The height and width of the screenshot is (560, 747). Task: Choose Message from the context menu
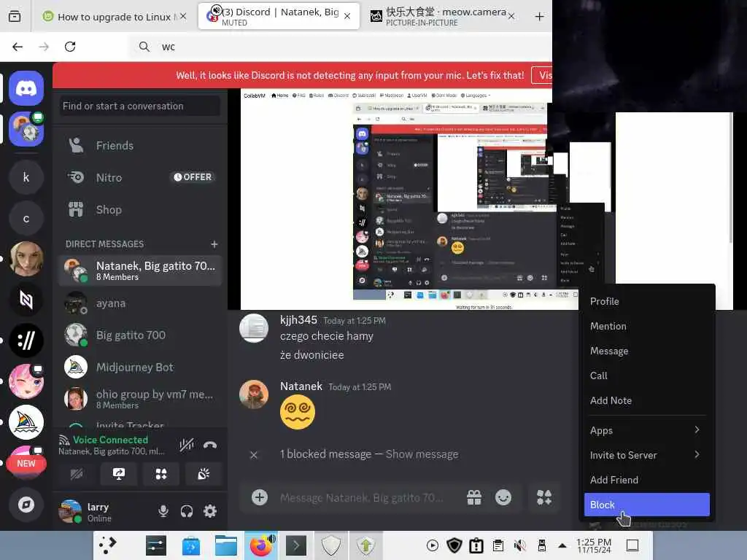646,351
